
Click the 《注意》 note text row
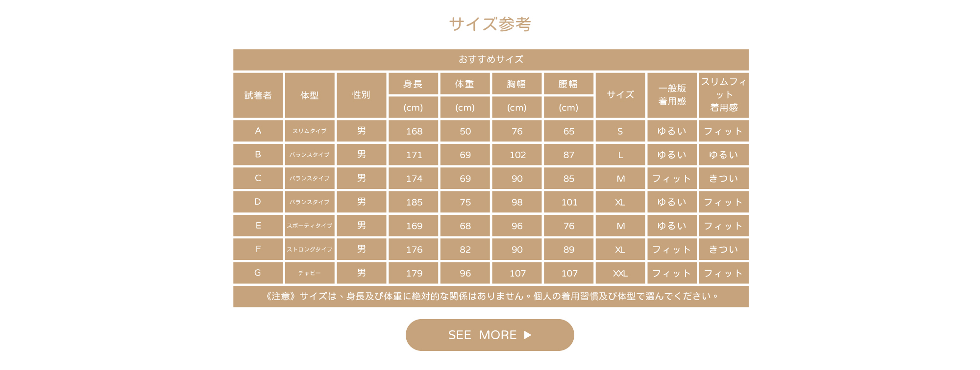[x=490, y=296]
